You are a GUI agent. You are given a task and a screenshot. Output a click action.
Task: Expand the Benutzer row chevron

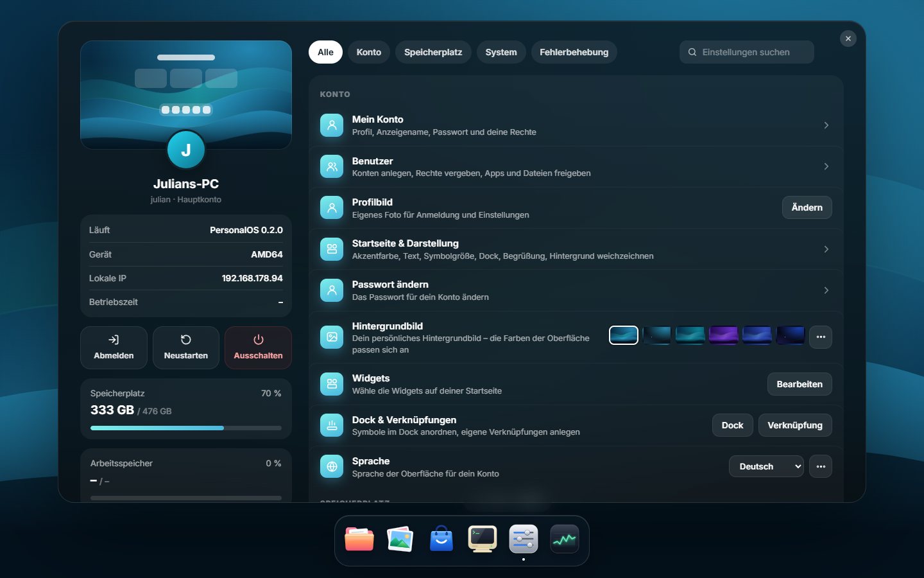click(826, 166)
